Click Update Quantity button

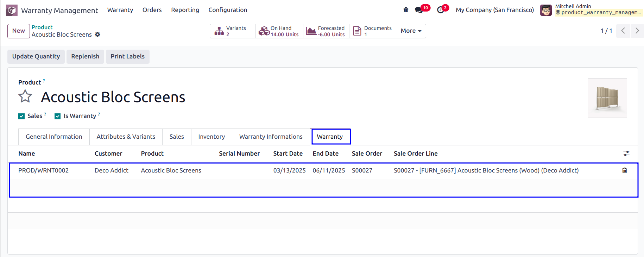click(x=36, y=56)
